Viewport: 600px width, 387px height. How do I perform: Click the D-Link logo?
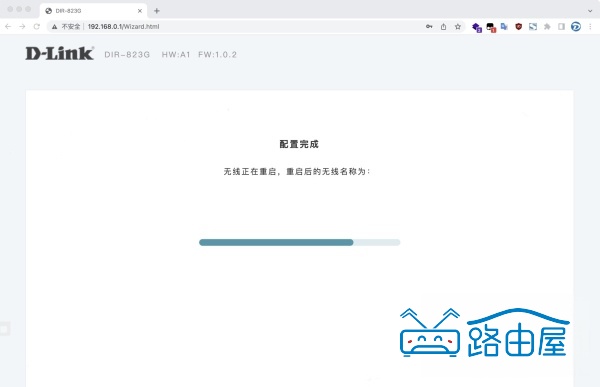click(x=60, y=53)
